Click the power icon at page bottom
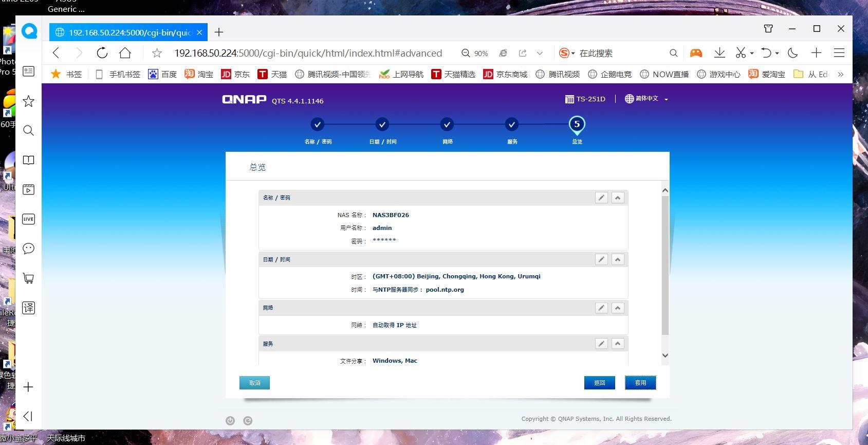The width and height of the screenshot is (868, 445). tap(230, 421)
